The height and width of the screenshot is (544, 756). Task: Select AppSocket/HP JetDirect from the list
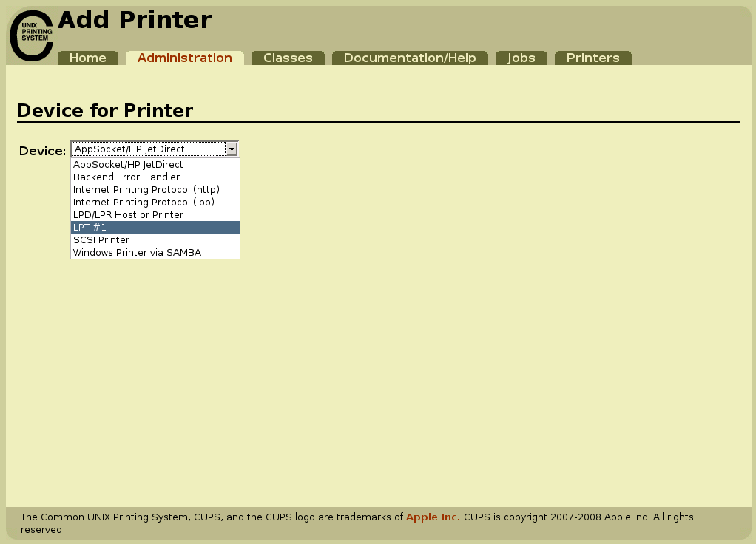click(x=127, y=164)
